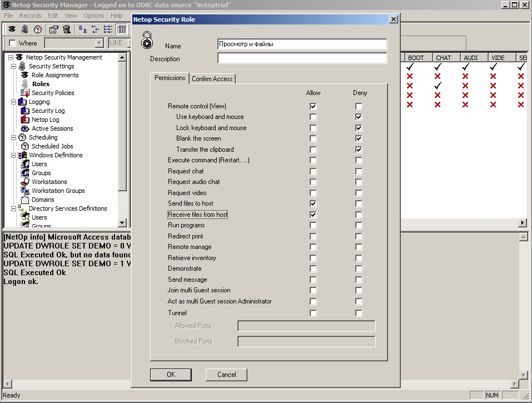Collapse the Logging node

pyautogui.click(x=13, y=102)
